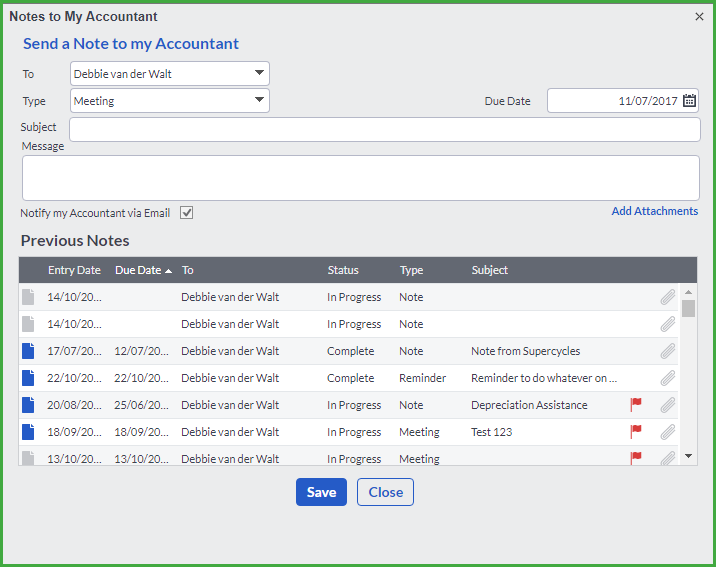Click grey document icon in 13/10/20... Meeting row

click(28, 458)
